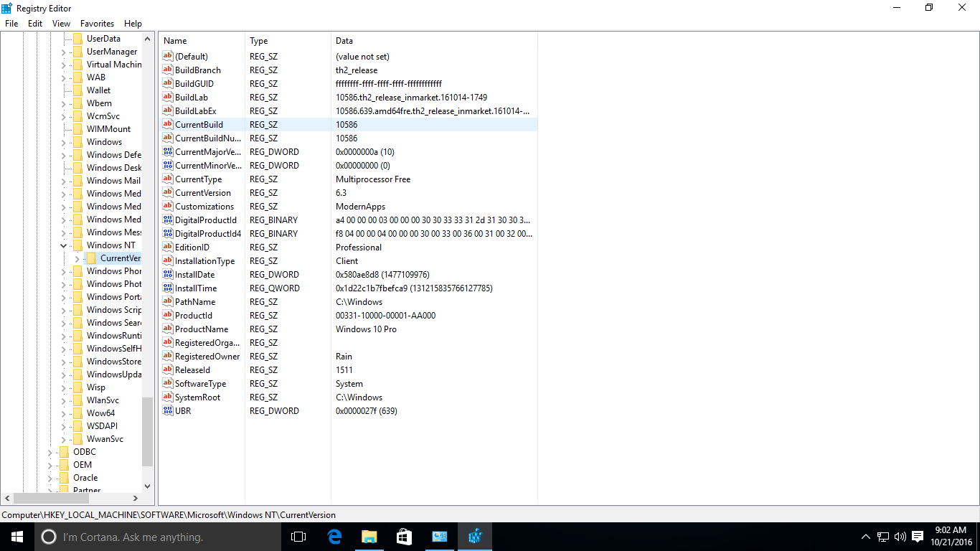This screenshot has height=551, width=980.
Task: Click the string icon of BuildLab value
Action: tap(168, 98)
